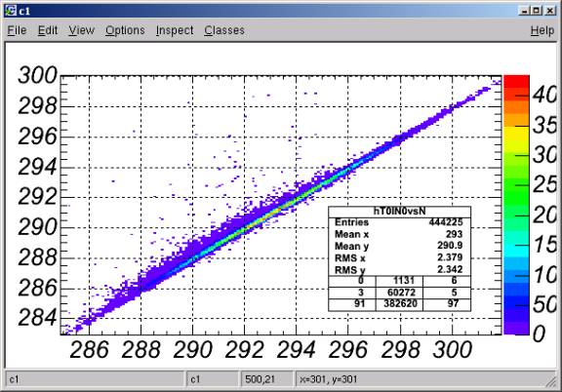Open the View menu
562x392 pixels.
pyautogui.click(x=81, y=30)
